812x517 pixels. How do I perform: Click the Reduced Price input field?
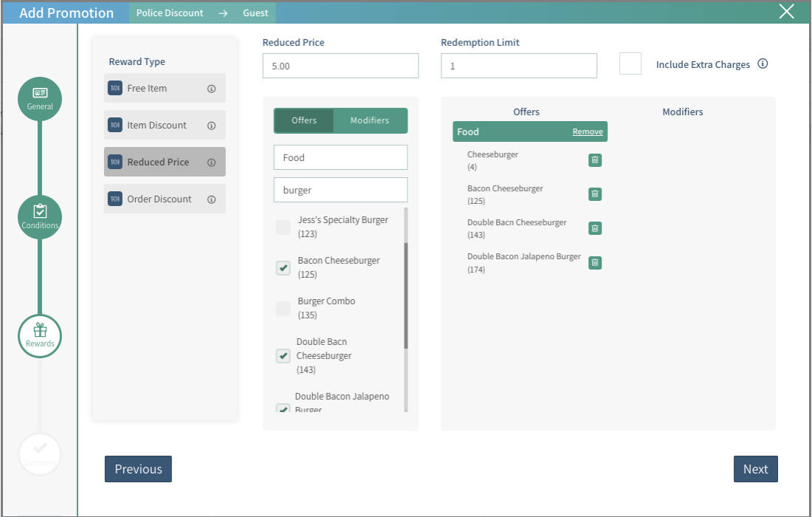340,66
